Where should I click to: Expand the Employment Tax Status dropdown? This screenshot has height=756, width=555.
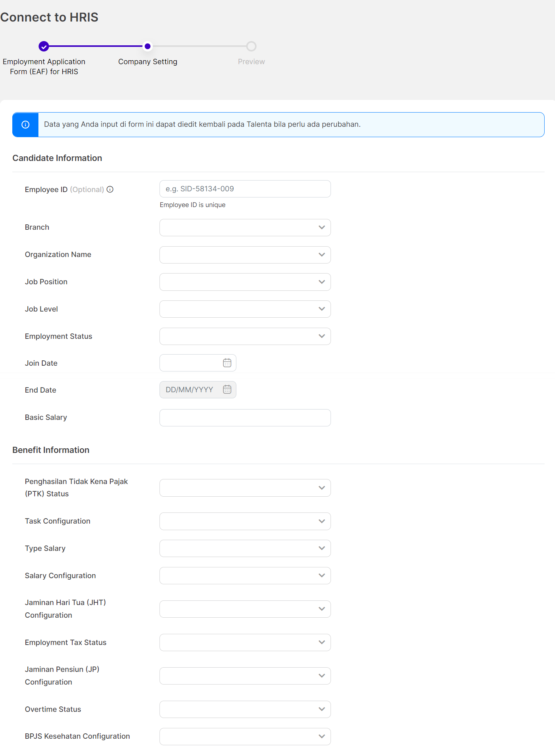(245, 642)
